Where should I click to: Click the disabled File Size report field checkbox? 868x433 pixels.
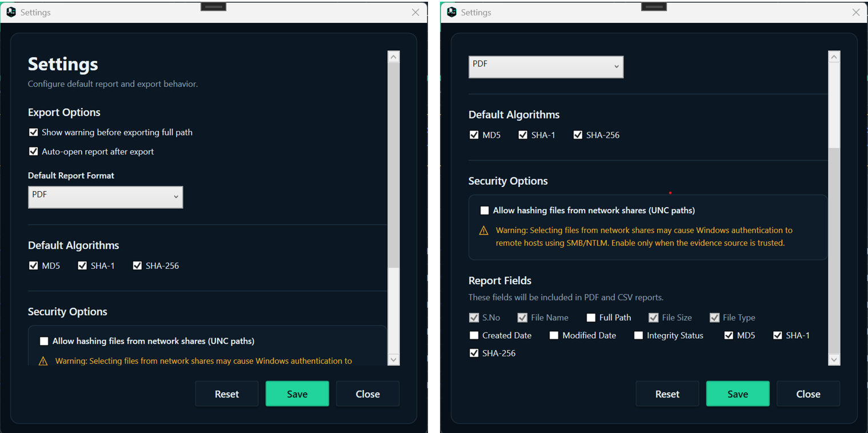click(x=654, y=317)
